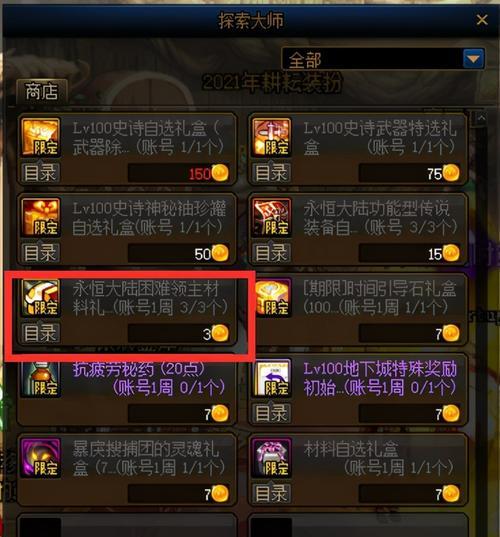Image resolution: width=500 pixels, height=537 pixels.
Task: Click the 时间引导石礼盒 item icon
Action: [273, 297]
